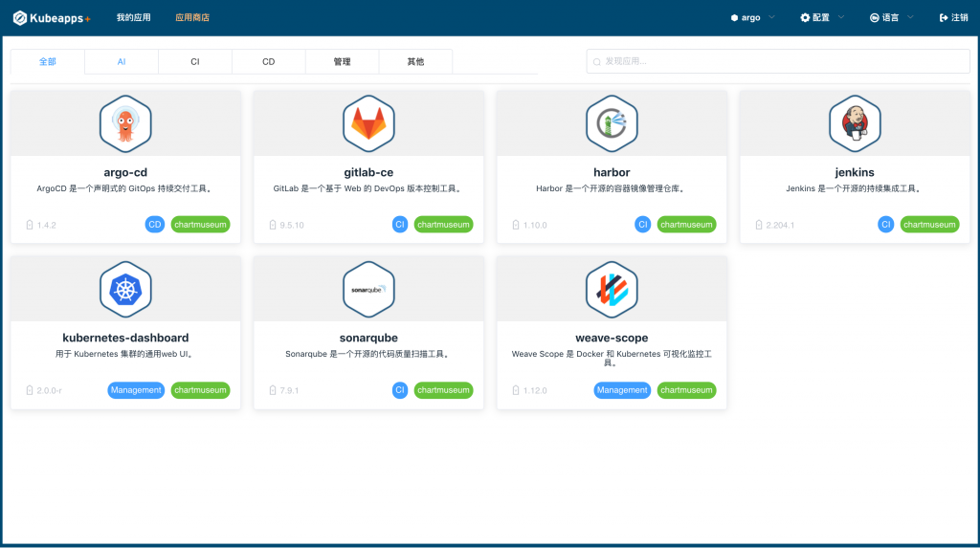
Task: Select the 管理 tab
Action: 342,62
